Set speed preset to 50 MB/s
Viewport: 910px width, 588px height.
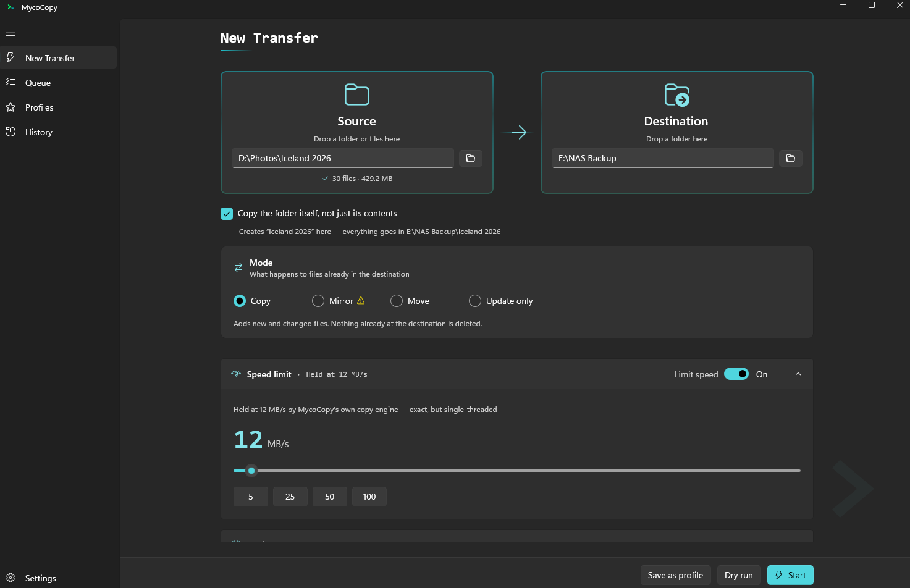pos(330,497)
